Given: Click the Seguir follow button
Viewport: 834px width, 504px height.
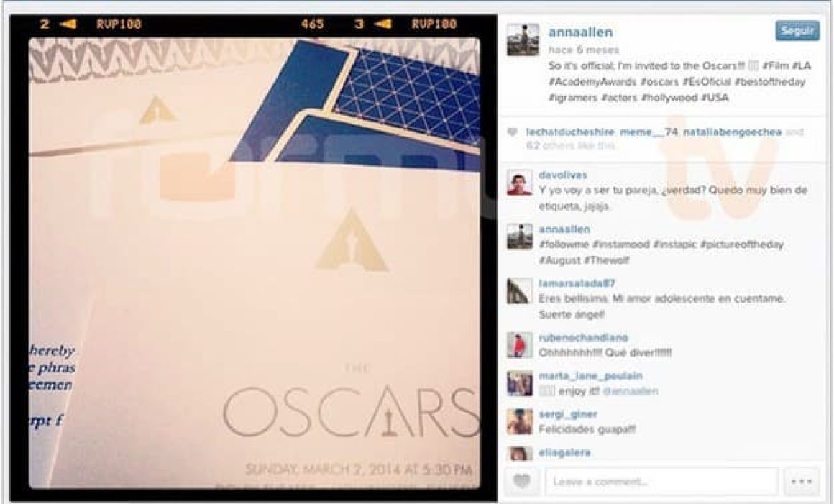Looking at the screenshot, I should pos(797,31).
